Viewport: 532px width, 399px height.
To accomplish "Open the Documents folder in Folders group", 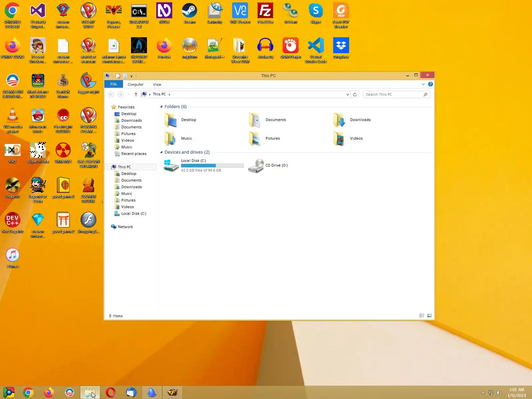I will point(268,120).
